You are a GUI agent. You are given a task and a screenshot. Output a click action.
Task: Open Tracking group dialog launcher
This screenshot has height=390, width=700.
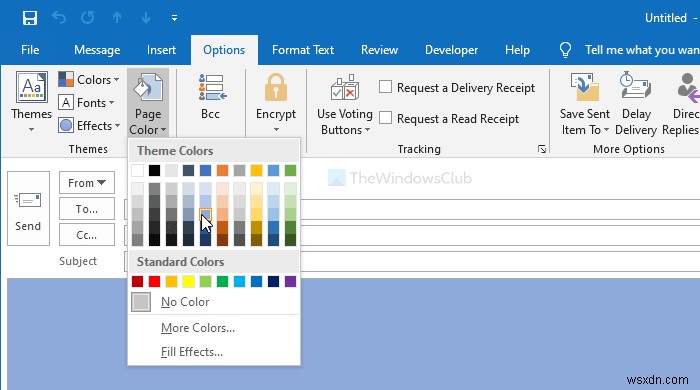(x=542, y=149)
